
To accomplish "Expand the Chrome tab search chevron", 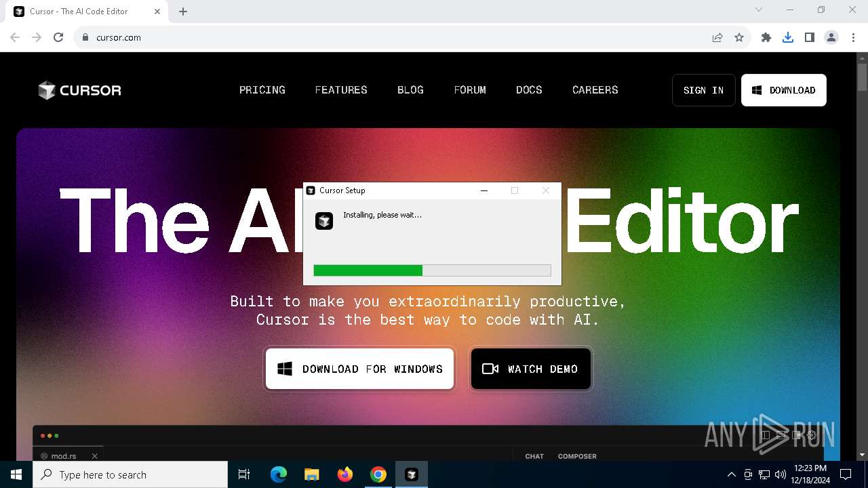I will (759, 9).
